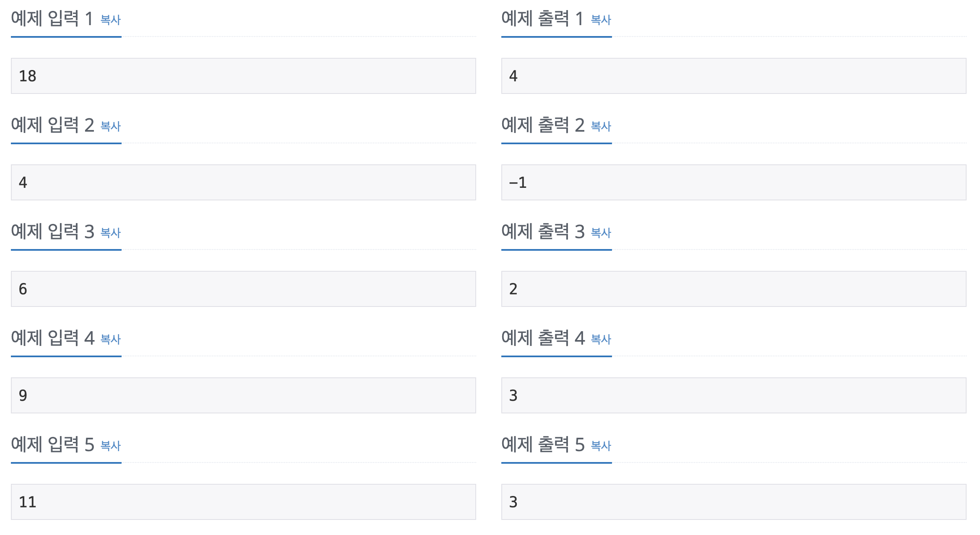The image size is (980, 535).
Task: Click 복사 link beside 예제 출력 3
Action: 601,233
